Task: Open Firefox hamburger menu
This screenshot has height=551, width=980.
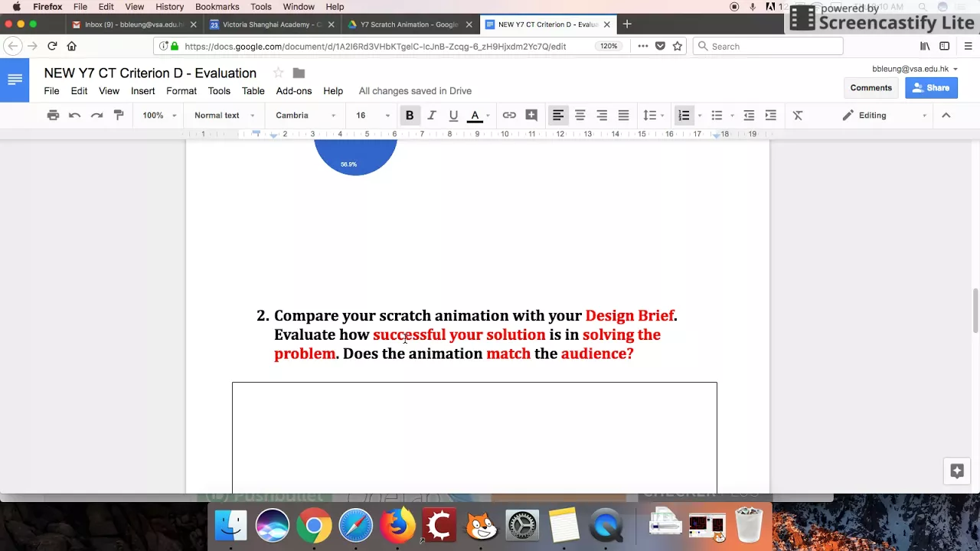Action: 968,46
